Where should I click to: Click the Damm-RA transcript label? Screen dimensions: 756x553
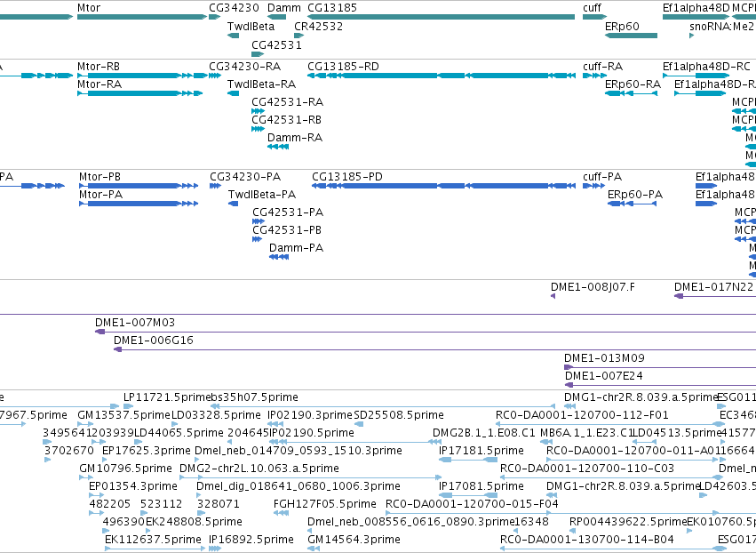click(295, 138)
